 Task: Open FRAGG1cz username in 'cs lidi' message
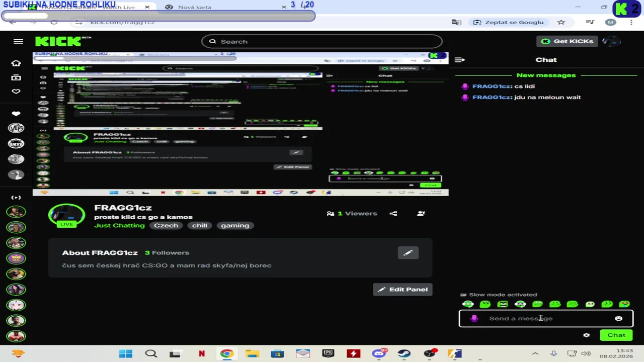point(491,86)
